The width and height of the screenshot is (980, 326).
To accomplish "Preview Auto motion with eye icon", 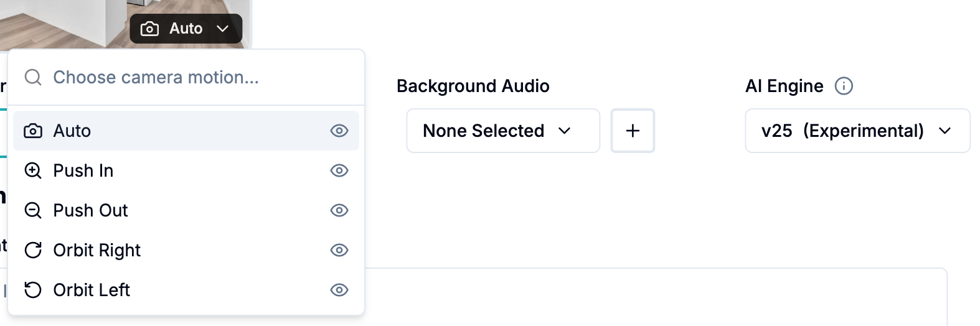I will click(339, 131).
